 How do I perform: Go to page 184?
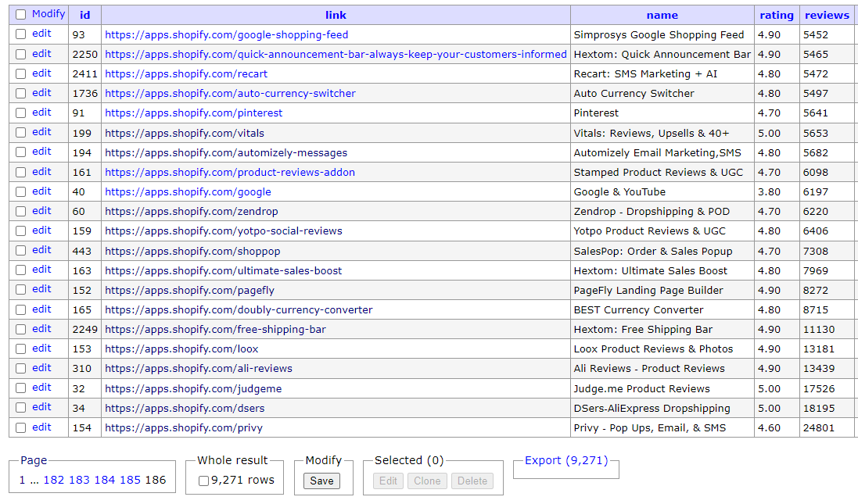tap(105, 480)
